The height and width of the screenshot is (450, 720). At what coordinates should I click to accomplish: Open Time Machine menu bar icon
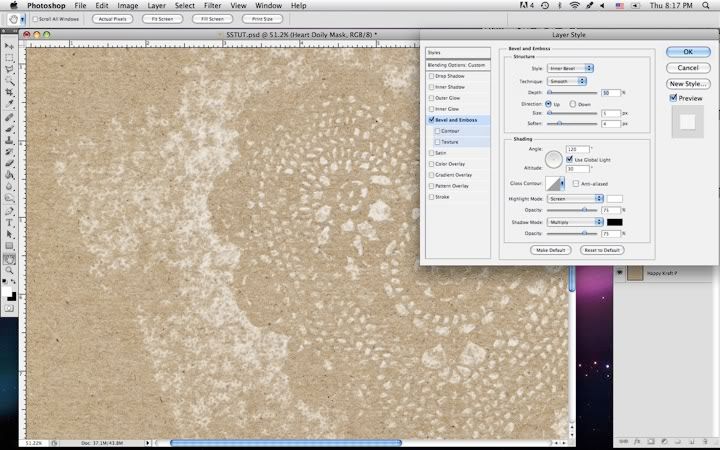click(545, 6)
